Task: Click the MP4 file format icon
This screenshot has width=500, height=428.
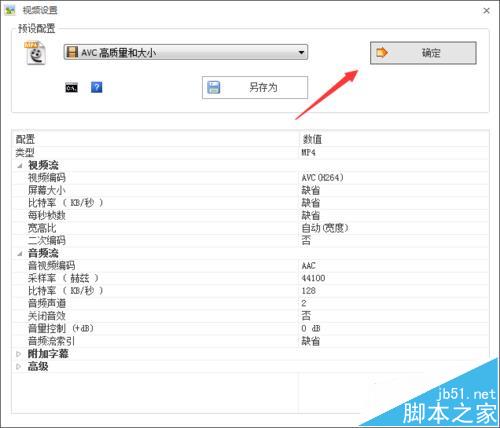Action: coord(35,53)
